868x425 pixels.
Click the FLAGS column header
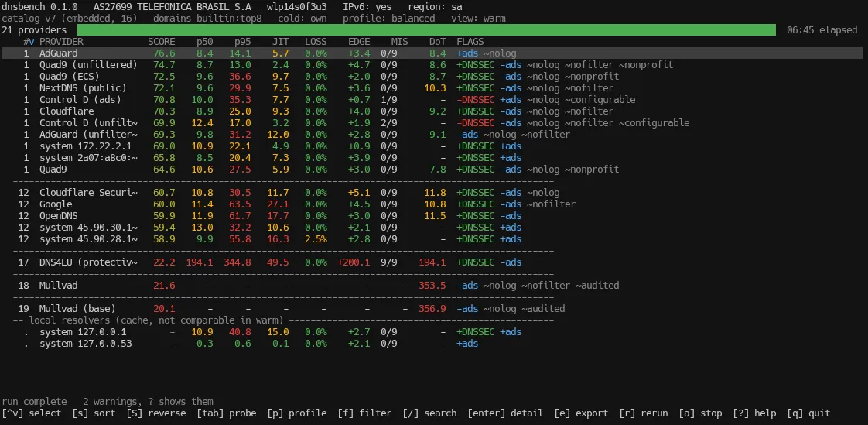tap(470, 42)
